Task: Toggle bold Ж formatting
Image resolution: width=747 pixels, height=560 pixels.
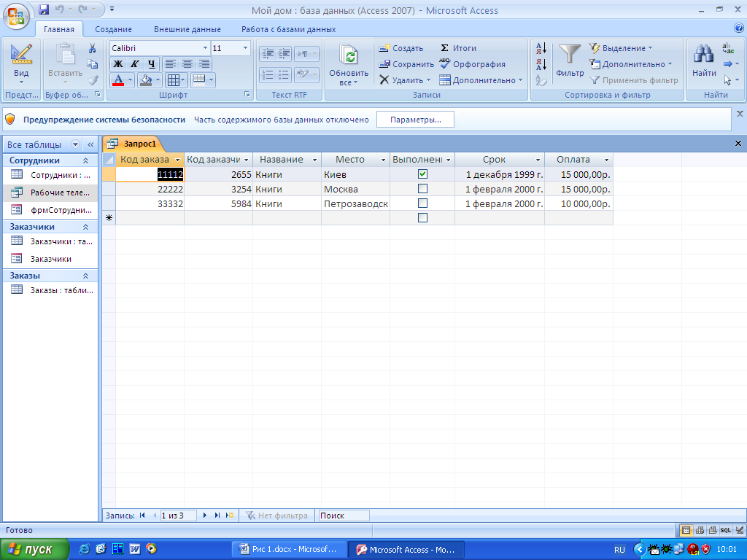Action: 118,64
